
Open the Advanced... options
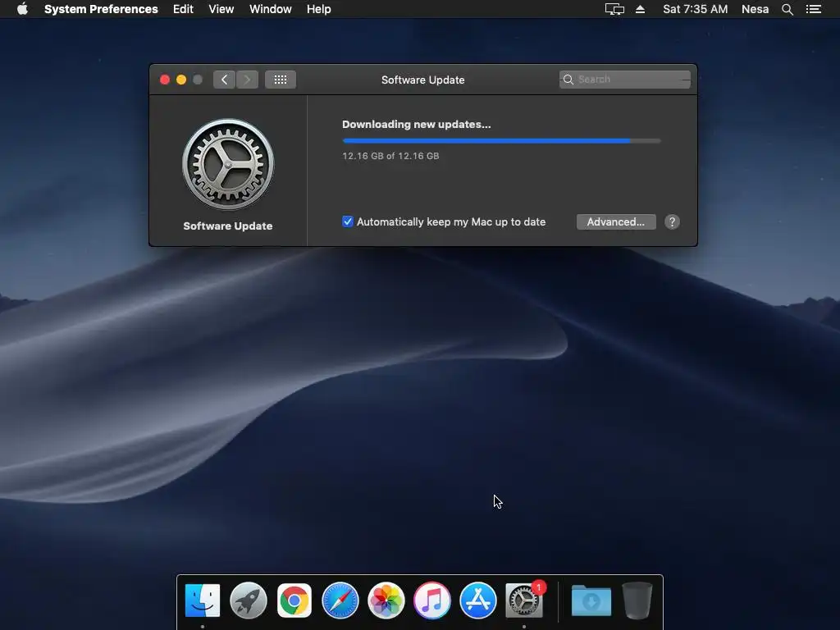pyautogui.click(x=616, y=221)
